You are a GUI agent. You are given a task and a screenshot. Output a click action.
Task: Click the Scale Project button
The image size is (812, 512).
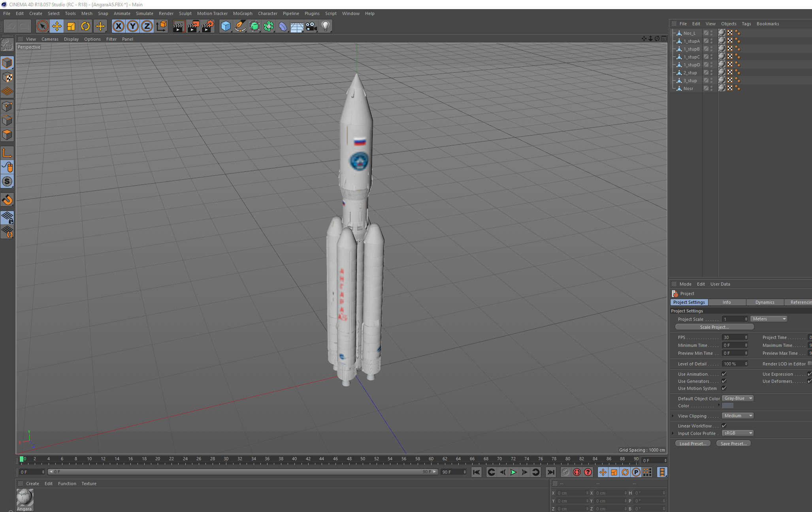[714, 327]
